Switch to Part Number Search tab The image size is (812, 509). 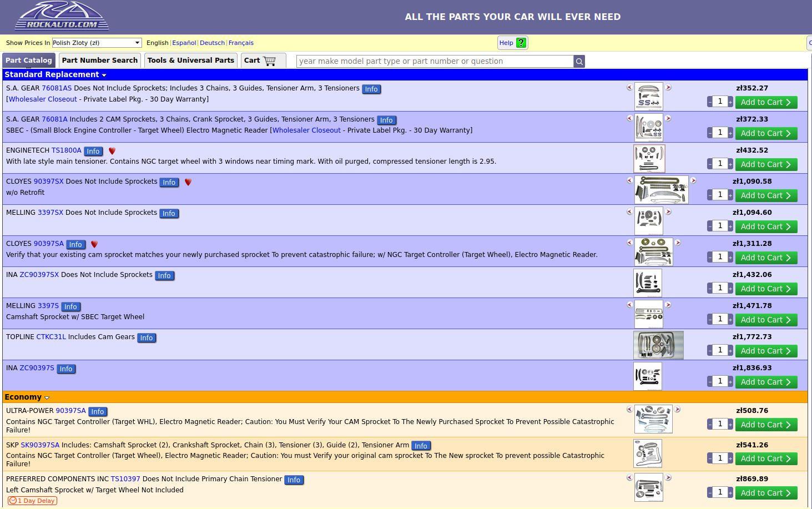click(99, 61)
